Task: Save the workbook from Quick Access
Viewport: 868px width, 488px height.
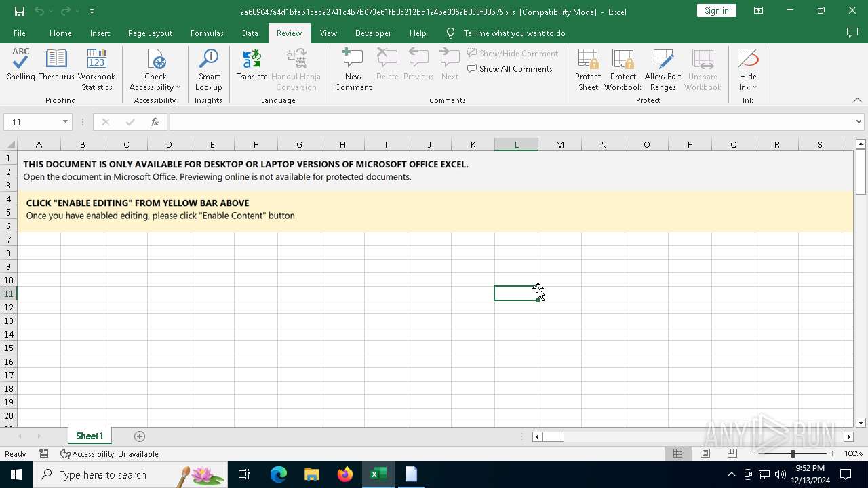Action: point(20,12)
